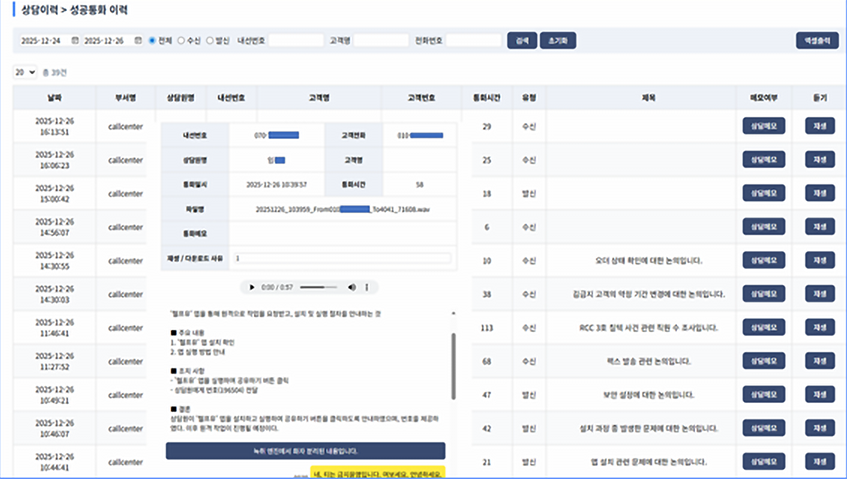Open 상담메모 for the 10:49:21 call

pos(764,395)
